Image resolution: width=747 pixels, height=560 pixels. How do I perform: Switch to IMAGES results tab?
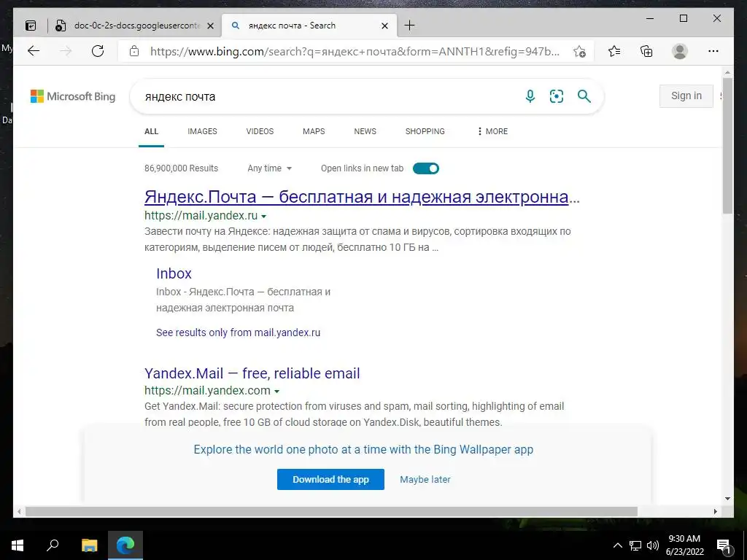point(203,131)
